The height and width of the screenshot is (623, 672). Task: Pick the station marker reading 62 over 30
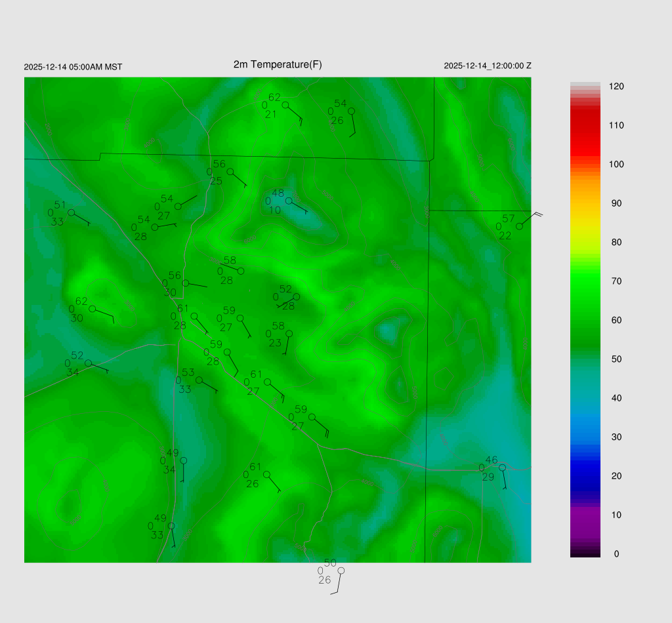(x=92, y=309)
